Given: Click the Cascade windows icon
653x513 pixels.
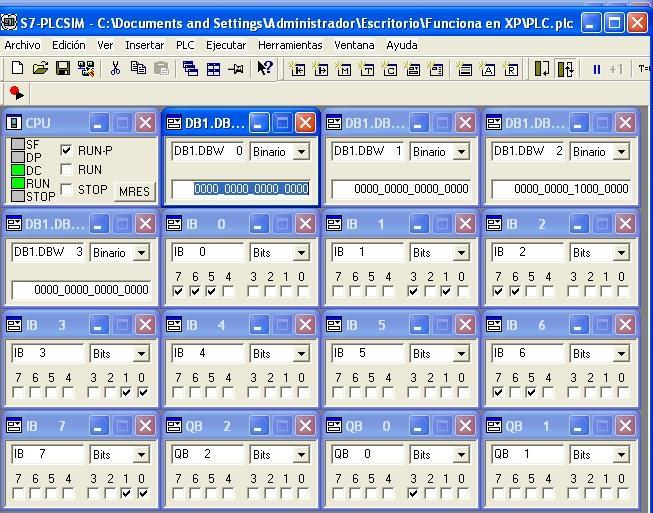Looking at the screenshot, I should tap(190, 69).
